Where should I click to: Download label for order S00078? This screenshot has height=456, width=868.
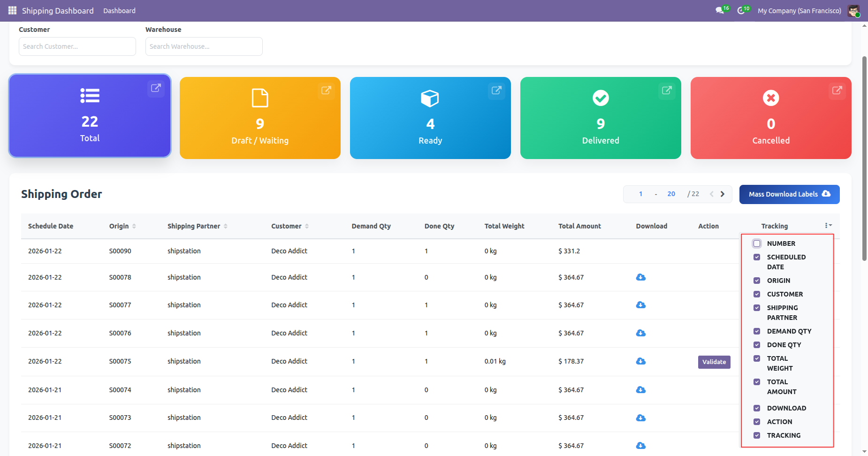coord(640,277)
